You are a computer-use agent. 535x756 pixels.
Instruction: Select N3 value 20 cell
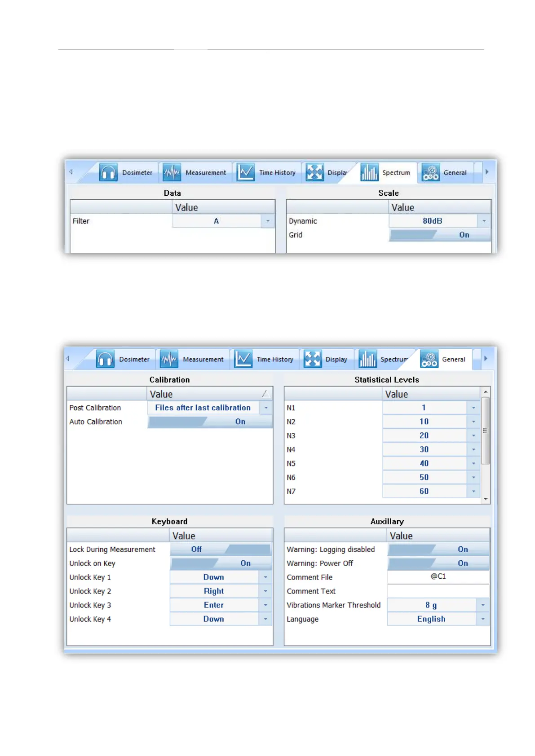pos(424,435)
